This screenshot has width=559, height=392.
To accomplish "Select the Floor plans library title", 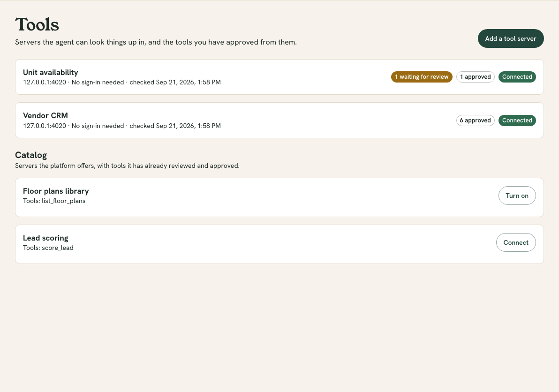I will pyautogui.click(x=56, y=191).
